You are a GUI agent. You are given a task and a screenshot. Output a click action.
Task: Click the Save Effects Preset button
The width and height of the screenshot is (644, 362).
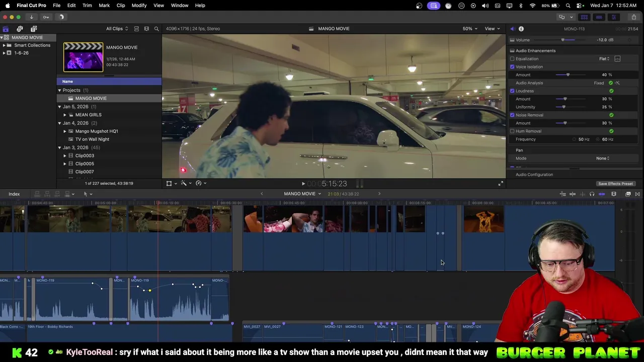coord(615,184)
